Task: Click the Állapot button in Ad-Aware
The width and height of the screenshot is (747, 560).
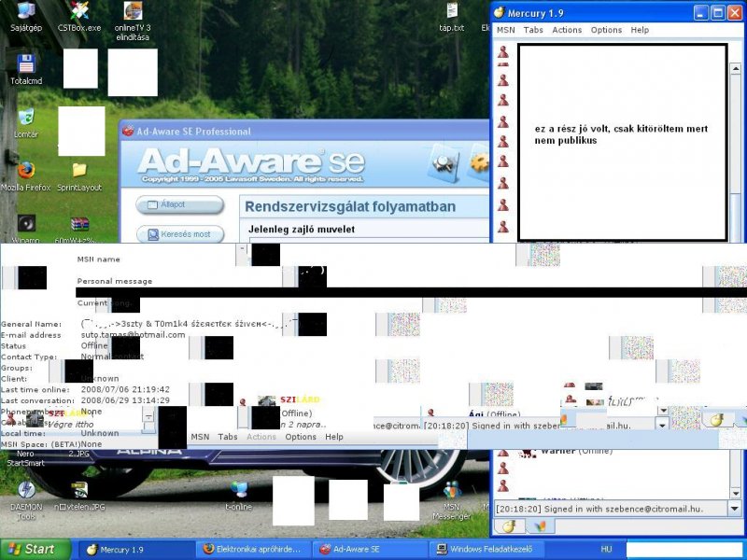Action: click(x=179, y=204)
